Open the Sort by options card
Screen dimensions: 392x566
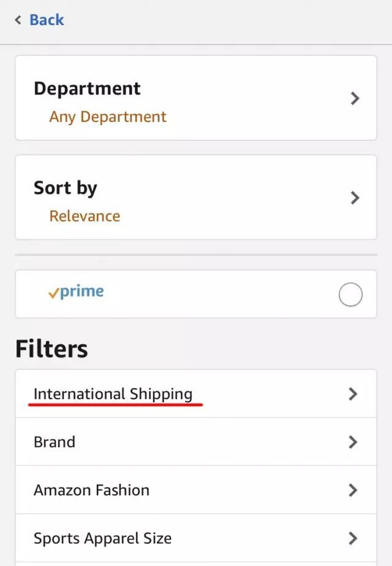195,197
